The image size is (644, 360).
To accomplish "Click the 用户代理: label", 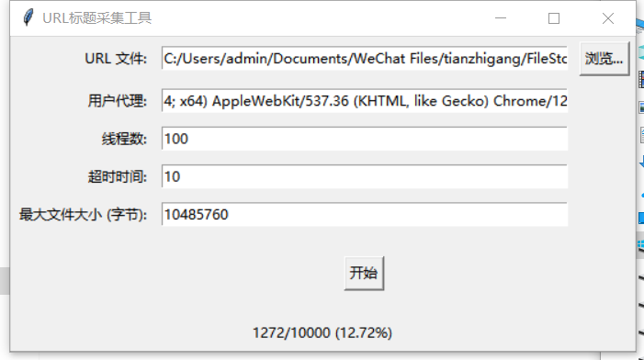I will 118,101.
